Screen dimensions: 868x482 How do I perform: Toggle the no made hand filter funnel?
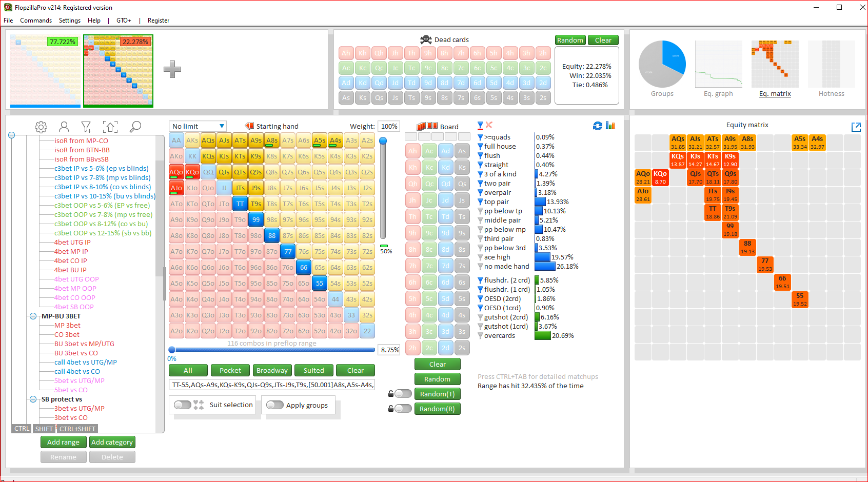click(480, 267)
